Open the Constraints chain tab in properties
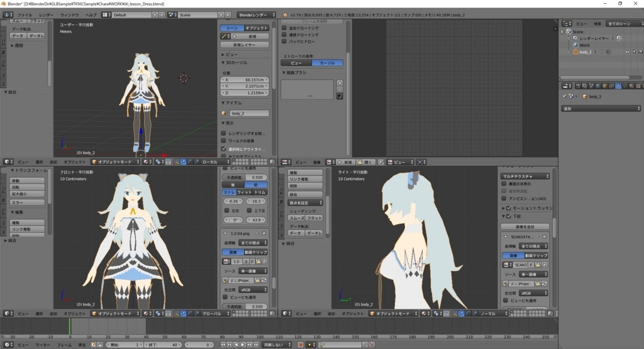 coord(611,86)
